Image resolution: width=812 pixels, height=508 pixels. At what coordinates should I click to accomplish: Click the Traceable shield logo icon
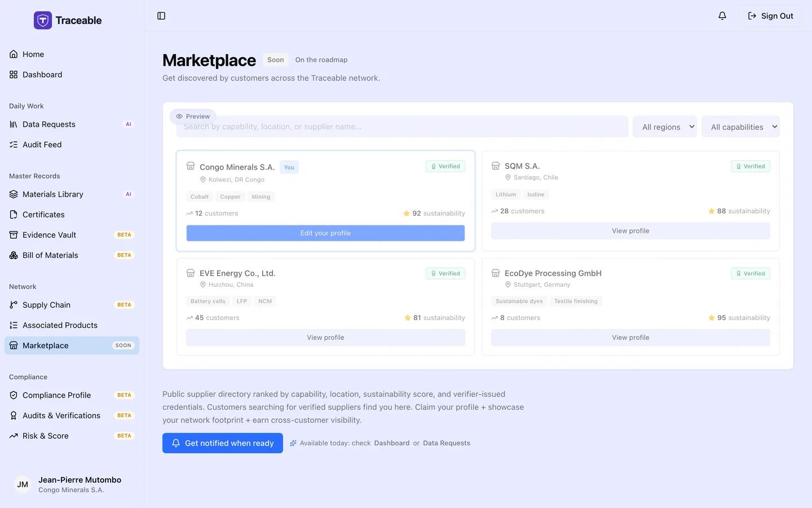click(43, 20)
